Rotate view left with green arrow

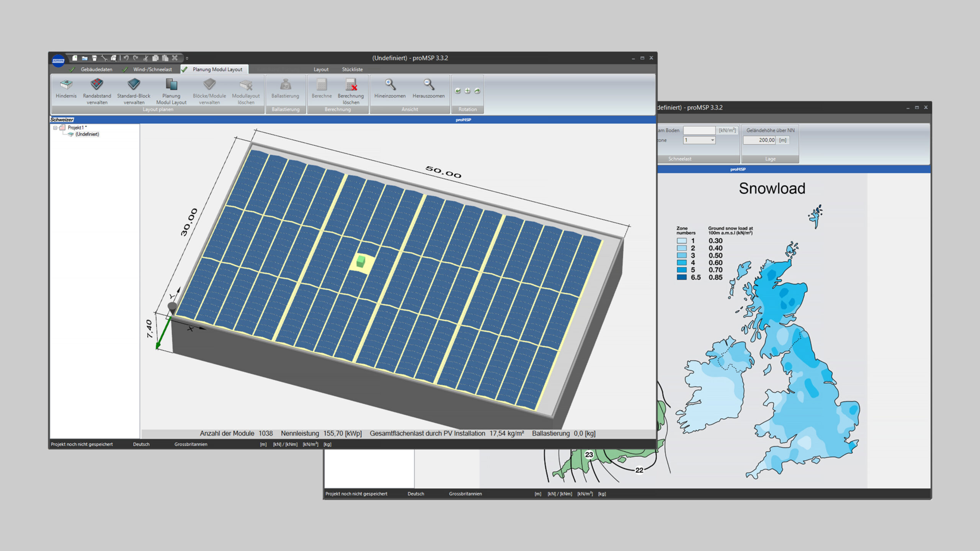tap(458, 91)
